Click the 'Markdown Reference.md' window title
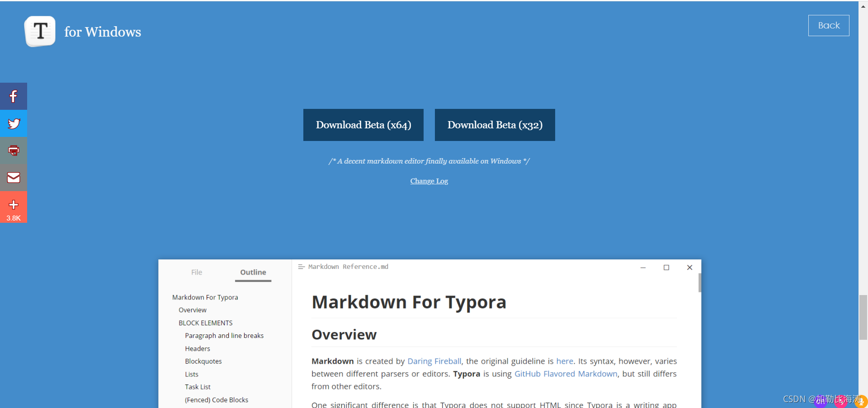This screenshot has height=408, width=868. 348,267
